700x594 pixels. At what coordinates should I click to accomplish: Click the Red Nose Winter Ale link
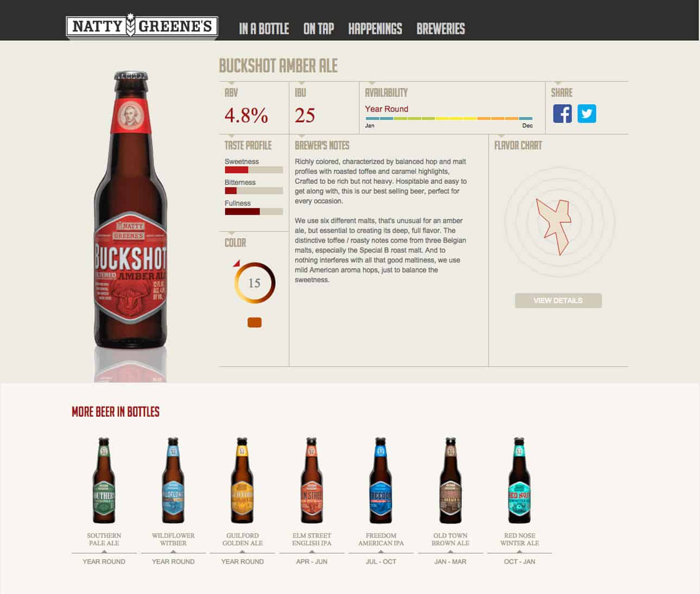(x=519, y=539)
